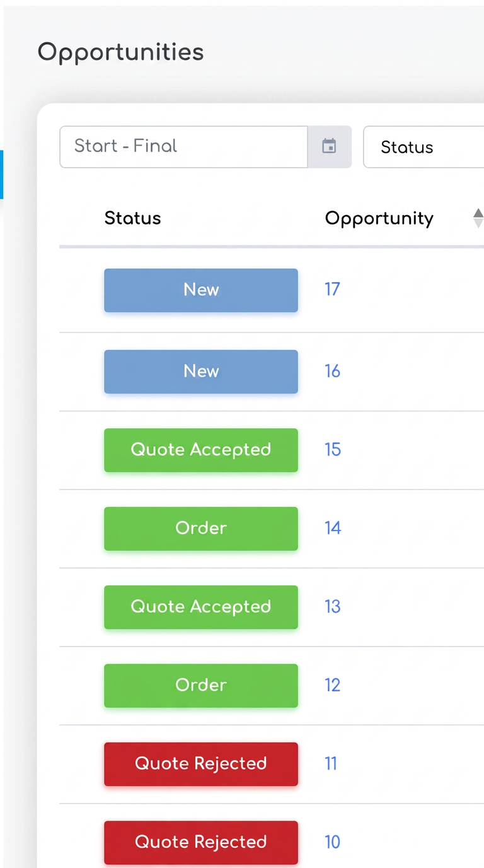Select Quote Accepted badge of opportunity 15
Screen dimensions: 484x868
tap(201, 450)
